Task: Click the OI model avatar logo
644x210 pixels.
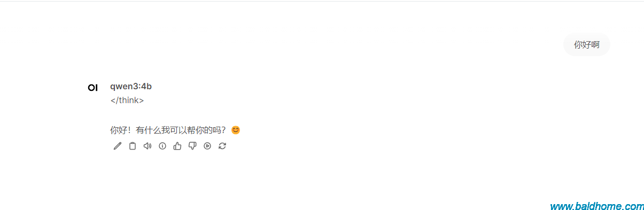Action: tap(93, 88)
